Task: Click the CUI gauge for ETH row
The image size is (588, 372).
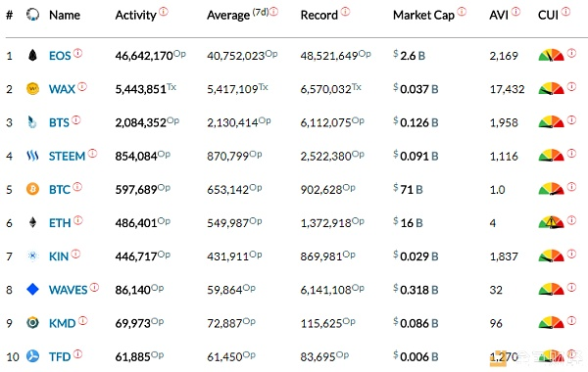Action: tap(551, 222)
